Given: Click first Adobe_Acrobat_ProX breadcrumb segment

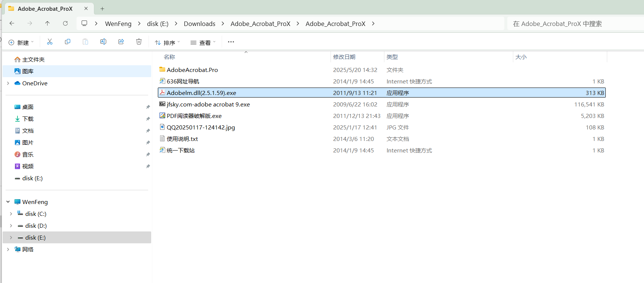Looking at the screenshot, I should coord(260,24).
